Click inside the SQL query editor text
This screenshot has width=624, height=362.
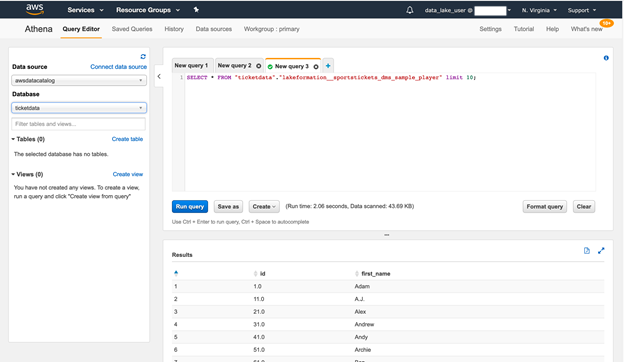[x=331, y=78]
